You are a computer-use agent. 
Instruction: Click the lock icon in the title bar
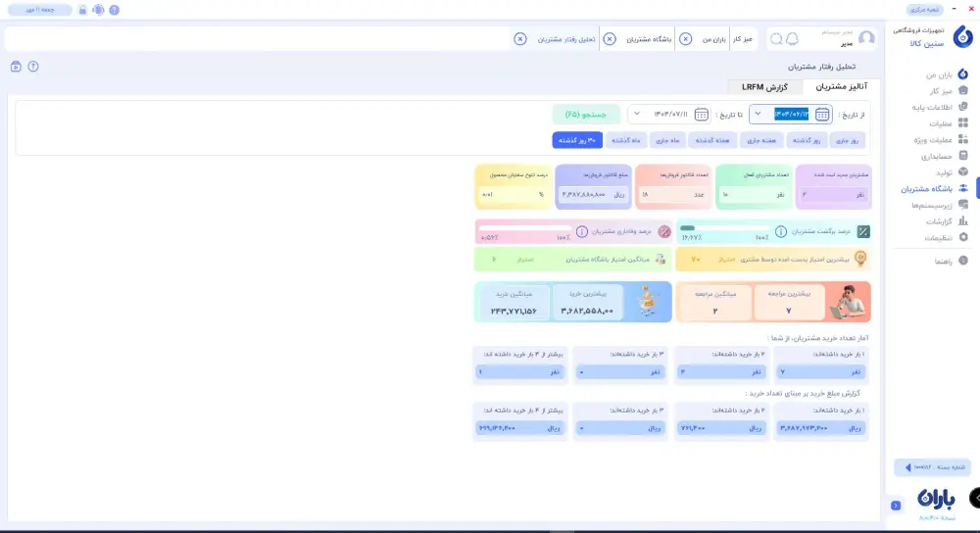tap(82, 10)
